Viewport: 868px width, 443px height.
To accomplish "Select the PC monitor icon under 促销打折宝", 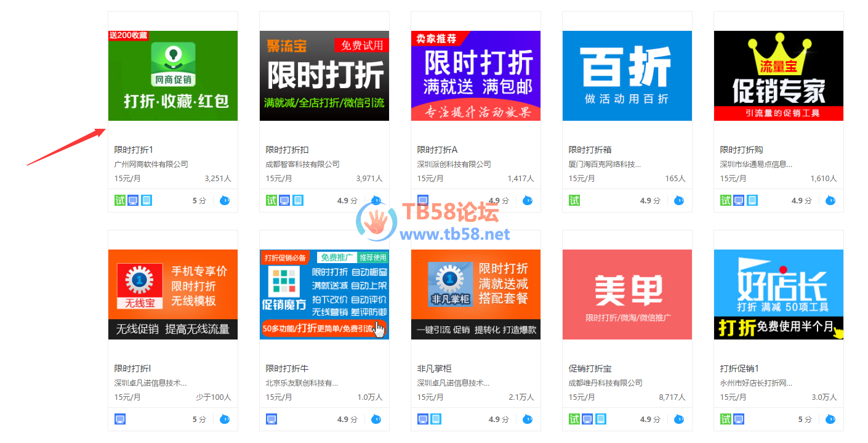I will [587, 419].
